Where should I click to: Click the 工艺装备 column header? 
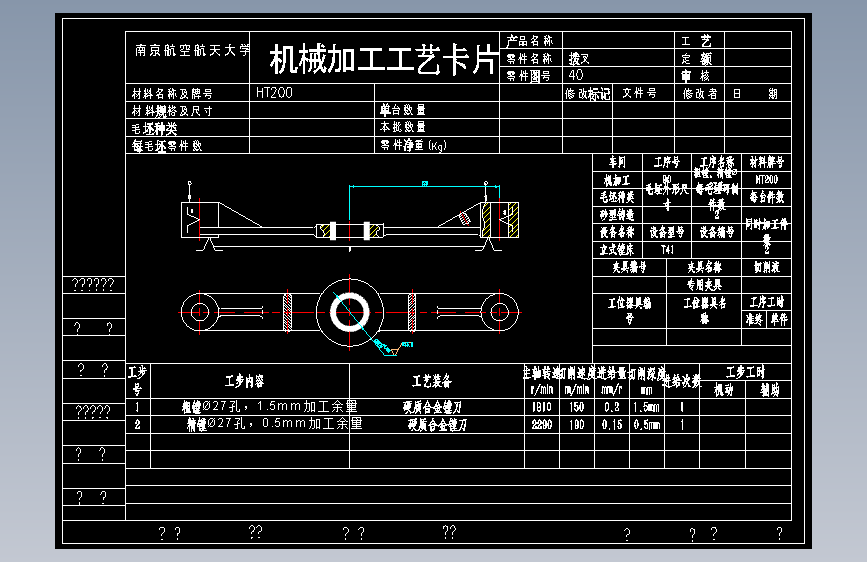[432, 381]
